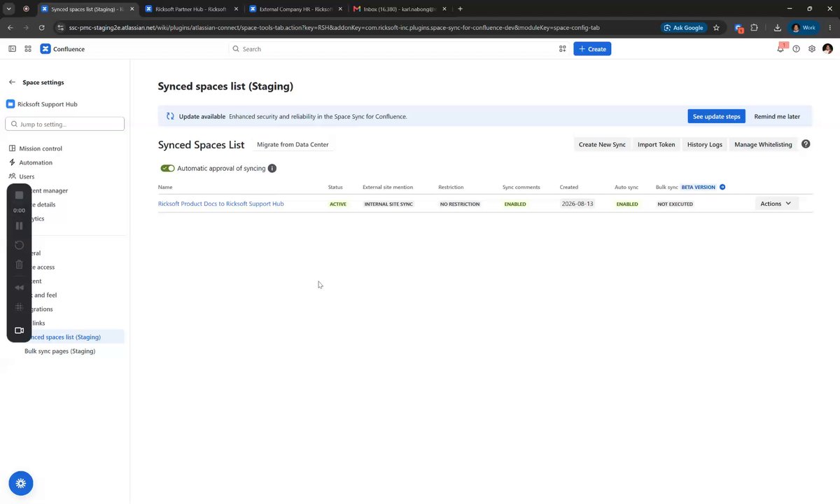
Task: Open the Confluence settings gear icon
Action: coord(812,49)
